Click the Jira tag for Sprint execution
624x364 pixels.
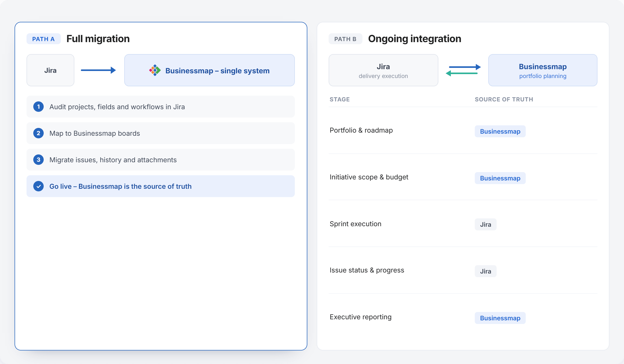[x=486, y=224]
